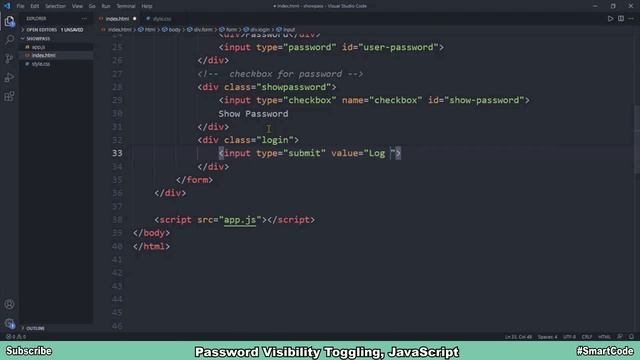
Task: Click Spaces: 4 indentation in status bar
Action: [x=547, y=337]
